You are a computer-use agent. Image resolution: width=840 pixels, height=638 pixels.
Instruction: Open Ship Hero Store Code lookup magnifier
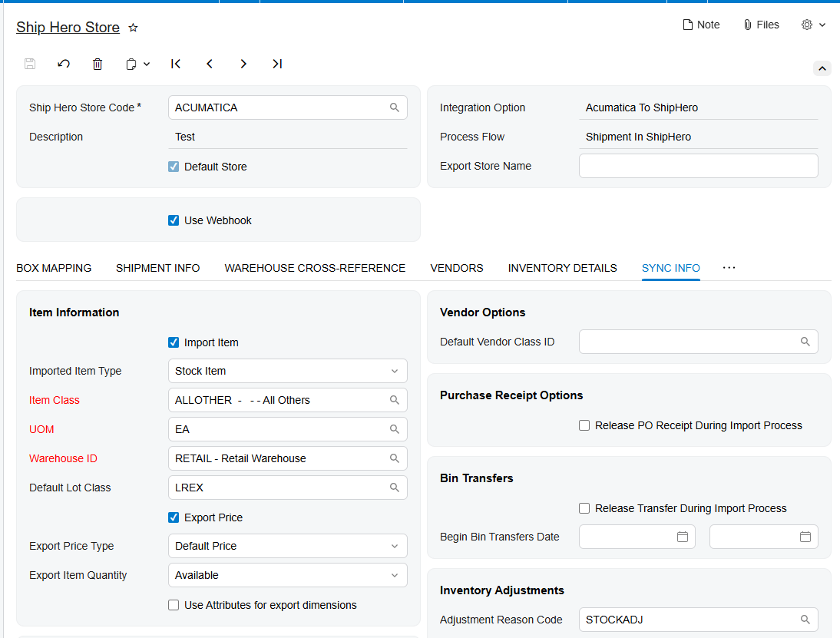point(395,107)
